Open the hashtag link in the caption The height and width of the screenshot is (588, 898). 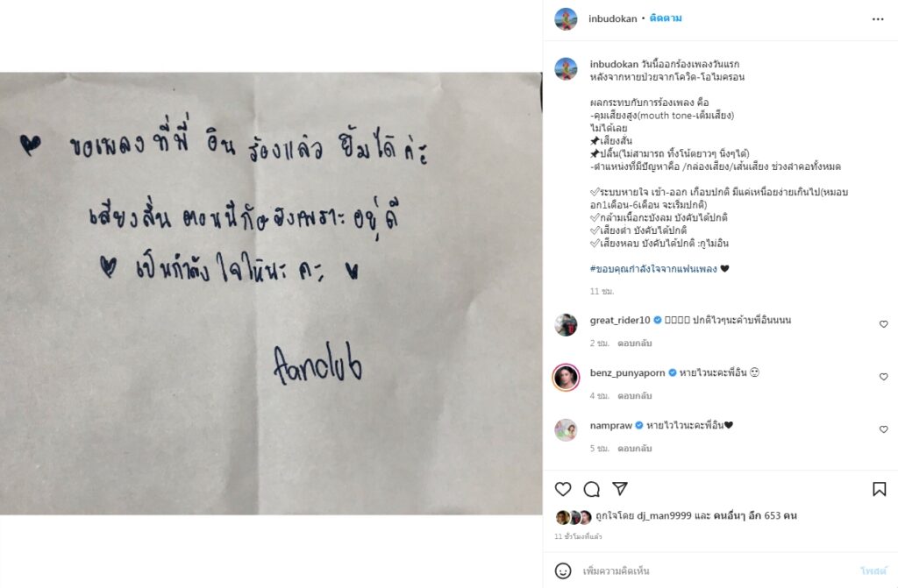click(x=653, y=268)
